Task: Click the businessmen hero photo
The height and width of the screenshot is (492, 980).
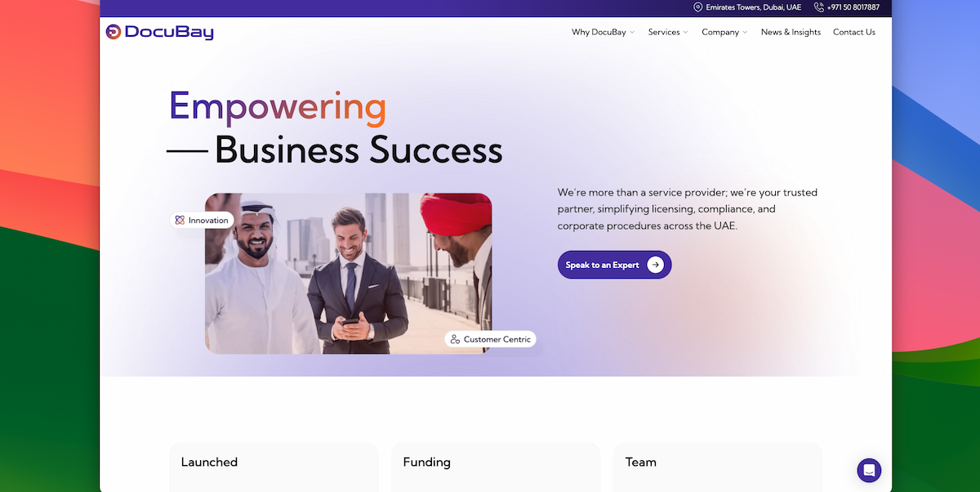Action: pyautogui.click(x=348, y=273)
